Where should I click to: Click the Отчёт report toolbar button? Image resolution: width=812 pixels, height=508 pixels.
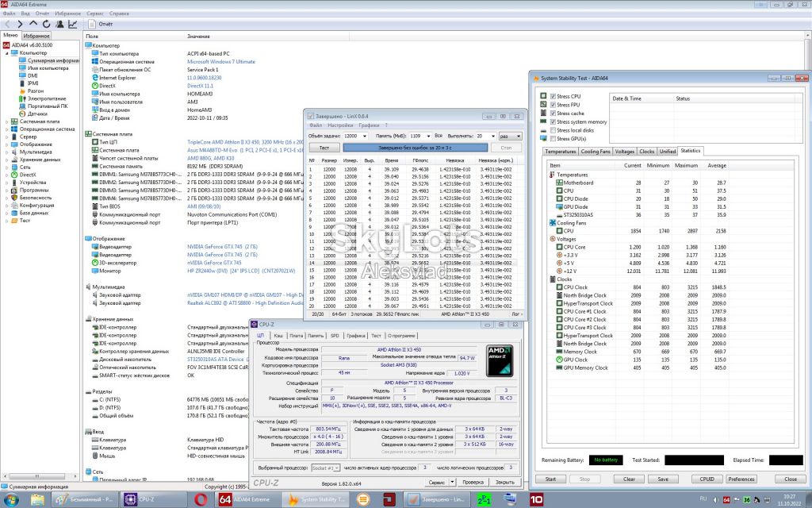[x=101, y=24]
